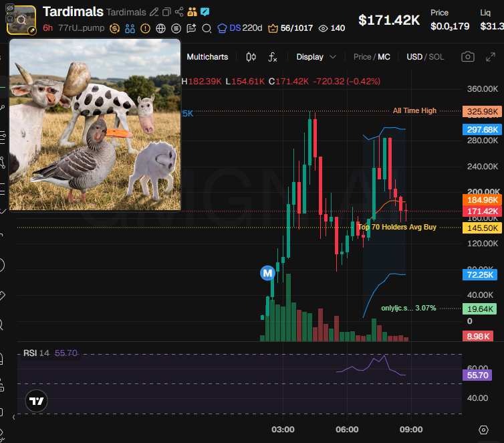
Task: Click the crown icon showing 56/1017
Action: (x=290, y=28)
